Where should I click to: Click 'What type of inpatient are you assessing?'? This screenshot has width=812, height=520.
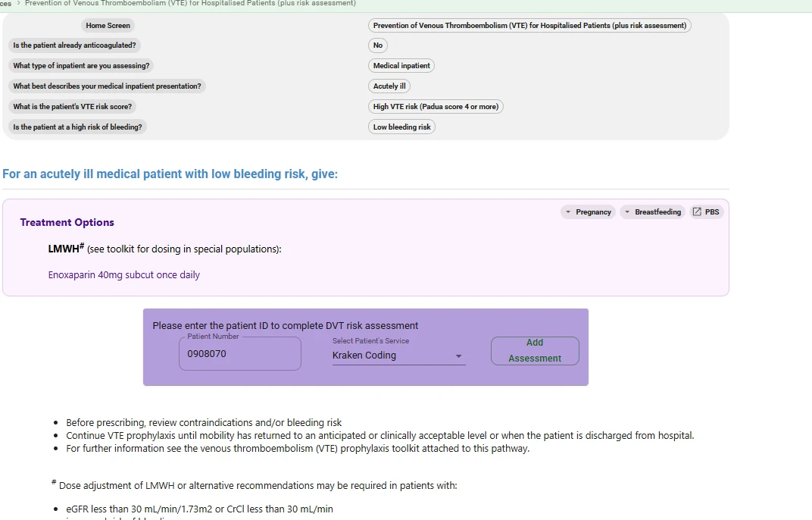(x=81, y=66)
